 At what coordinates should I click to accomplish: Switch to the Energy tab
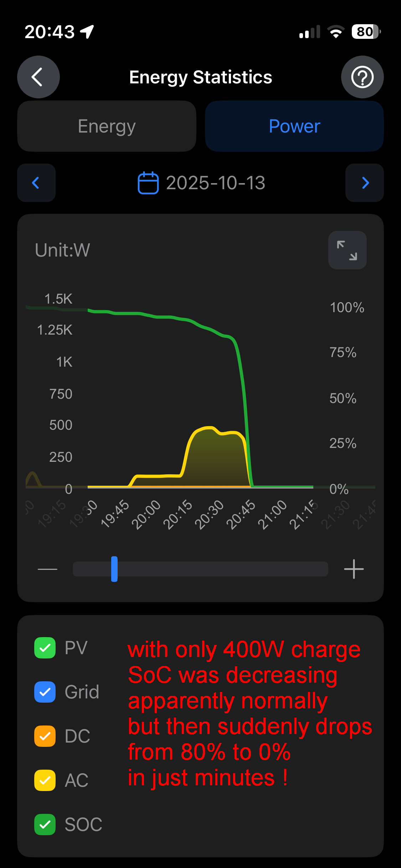(x=107, y=126)
